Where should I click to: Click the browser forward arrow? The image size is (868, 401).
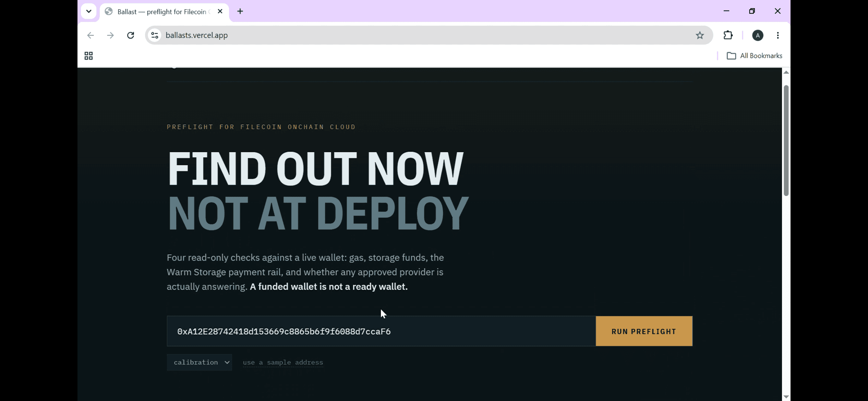point(110,35)
